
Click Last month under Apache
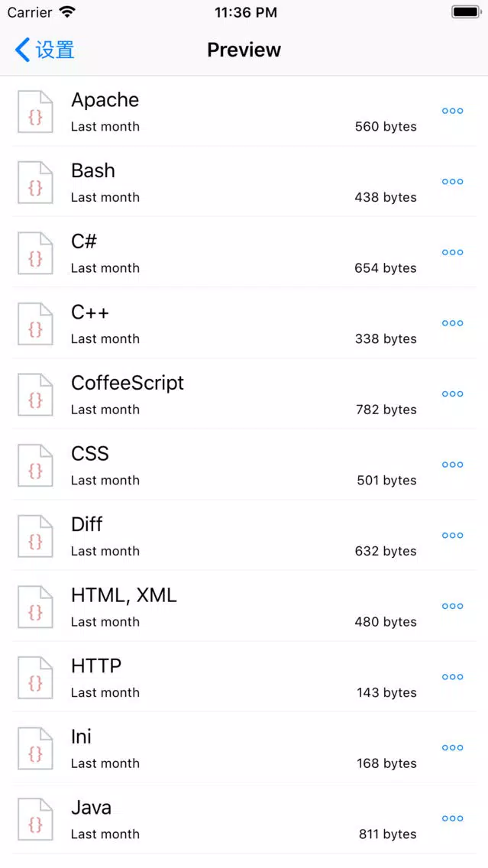click(x=105, y=127)
